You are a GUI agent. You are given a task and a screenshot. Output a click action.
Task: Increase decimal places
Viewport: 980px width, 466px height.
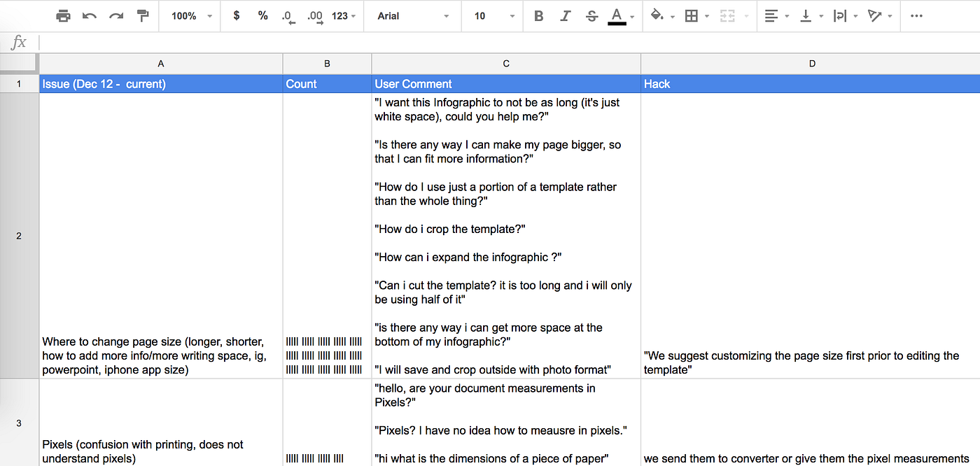coord(315,16)
